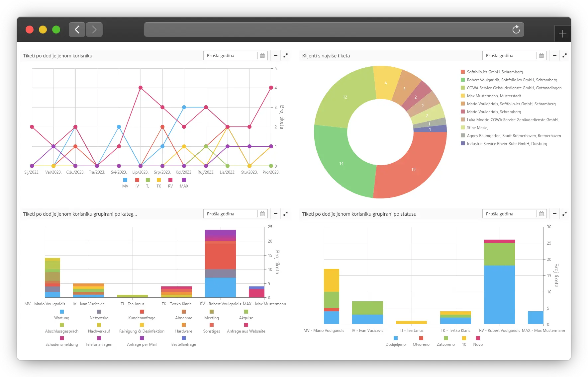Expand the 'Klijenti s najviše tiketa' chart to fullscreen

[565, 55]
